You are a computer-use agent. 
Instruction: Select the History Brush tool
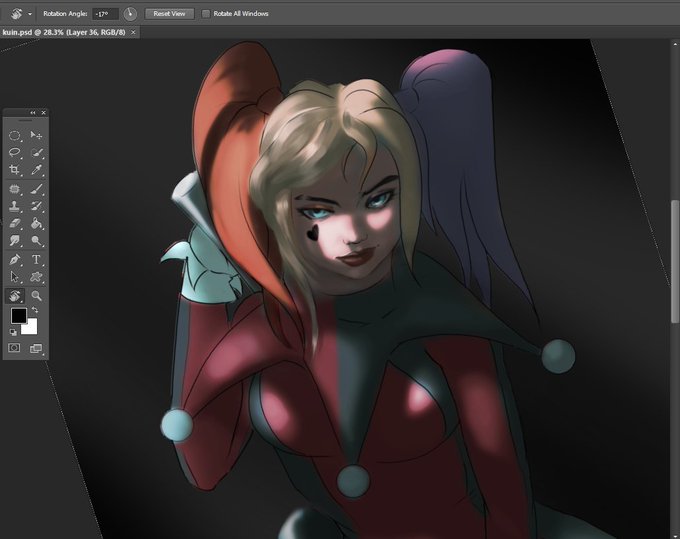36,206
